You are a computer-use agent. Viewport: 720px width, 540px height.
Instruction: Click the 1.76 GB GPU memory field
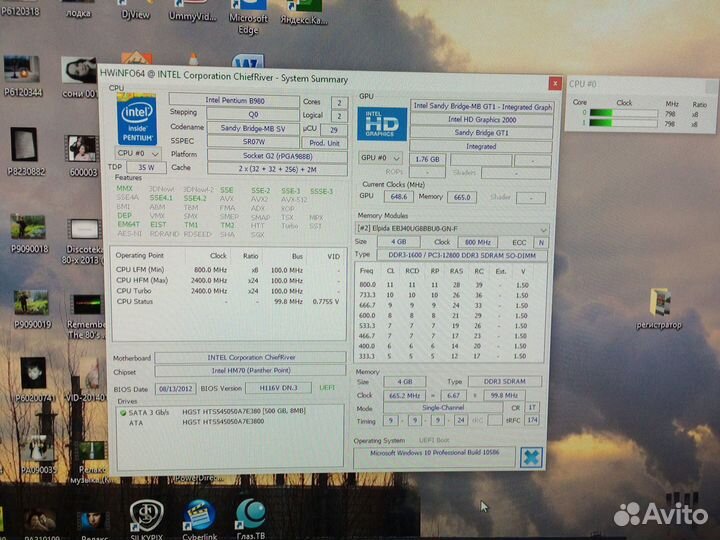[x=427, y=159]
